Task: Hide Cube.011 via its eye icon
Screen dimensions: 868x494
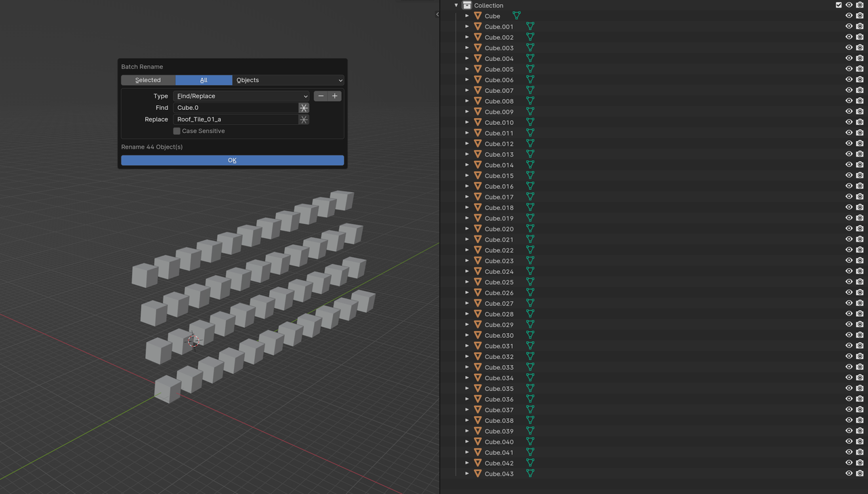Action: 849,133
